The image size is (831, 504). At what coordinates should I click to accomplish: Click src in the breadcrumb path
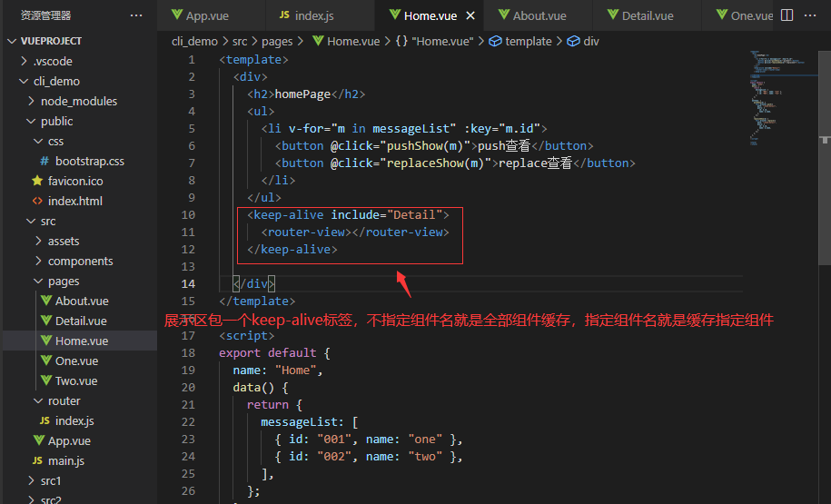pos(240,42)
